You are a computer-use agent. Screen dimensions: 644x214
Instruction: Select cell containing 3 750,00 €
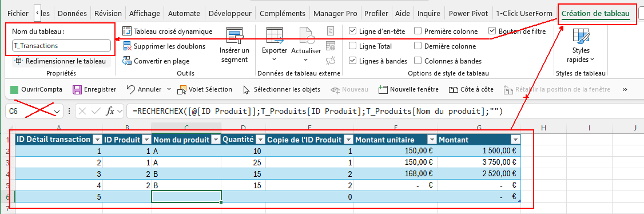pos(479,163)
